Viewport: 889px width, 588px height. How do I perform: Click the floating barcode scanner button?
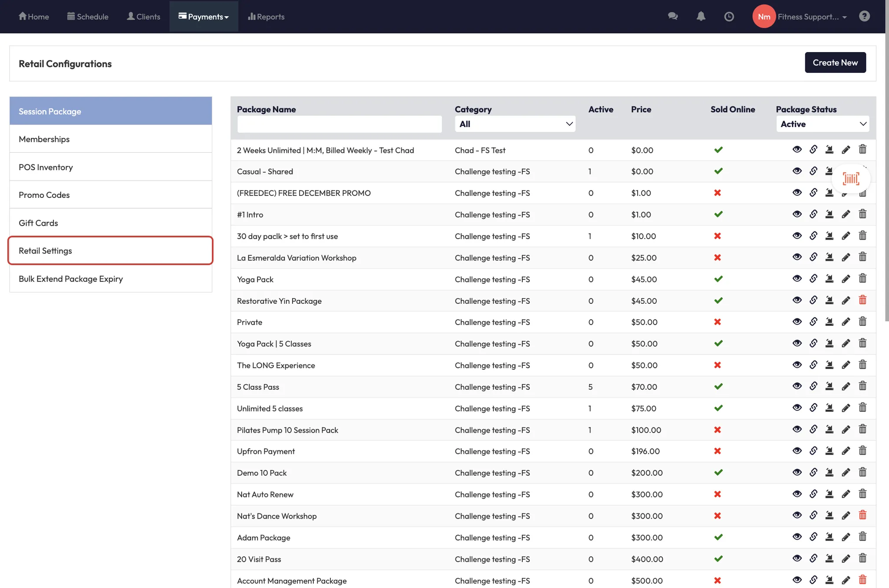(x=850, y=178)
